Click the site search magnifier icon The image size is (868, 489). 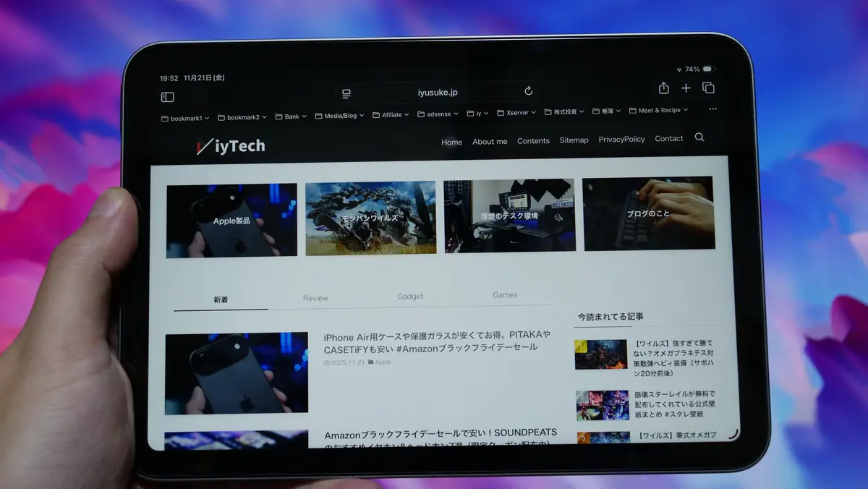click(x=699, y=137)
